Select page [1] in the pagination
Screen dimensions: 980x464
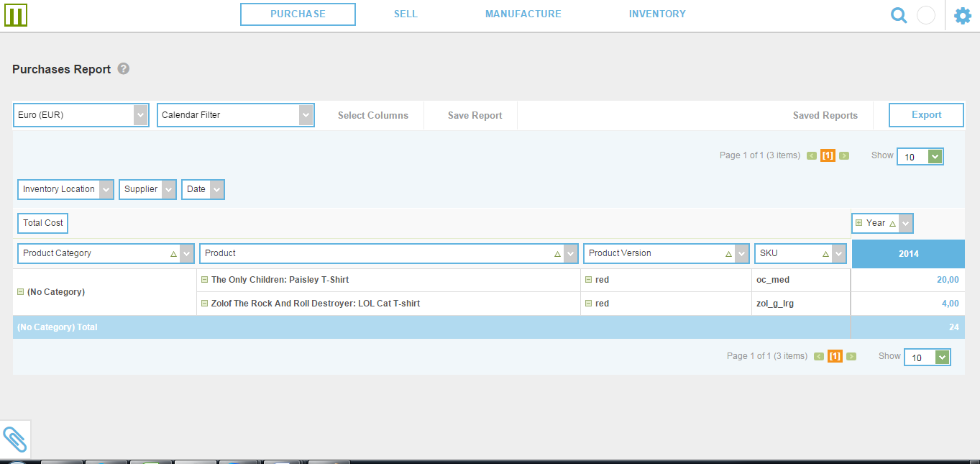coord(828,155)
